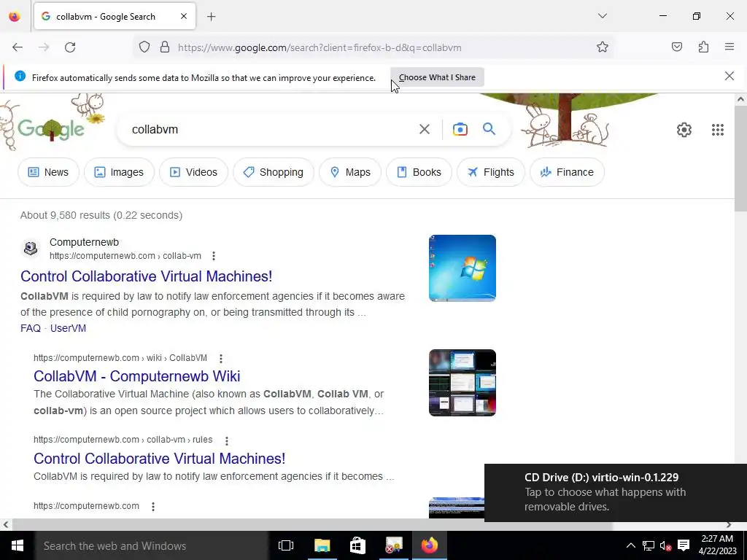
Task: Open the Extensions puzzle icon
Action: [x=703, y=47]
